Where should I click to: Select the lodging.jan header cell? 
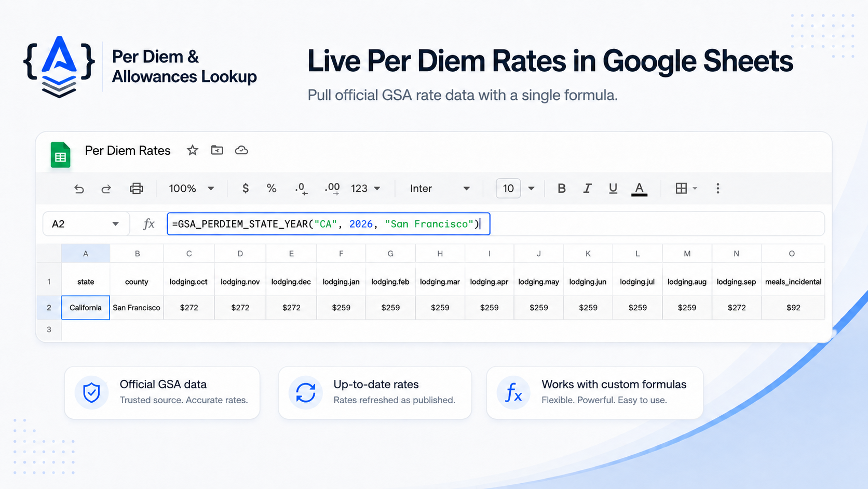point(341,282)
